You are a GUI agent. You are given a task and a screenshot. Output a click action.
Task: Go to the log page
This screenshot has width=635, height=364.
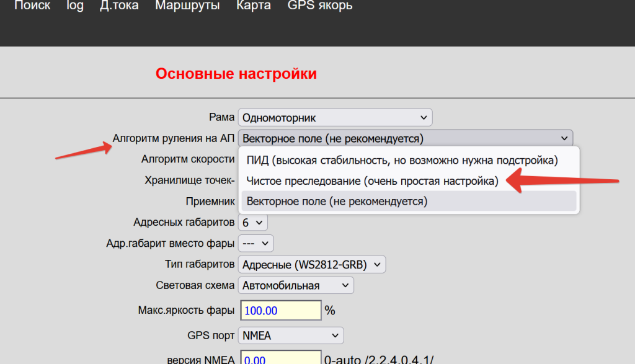coord(74,6)
